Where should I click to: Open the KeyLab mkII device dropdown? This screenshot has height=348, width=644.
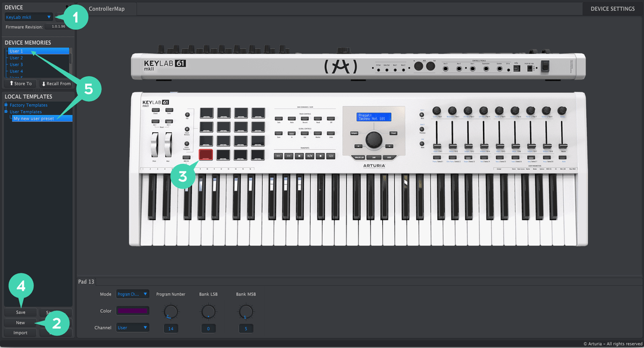(x=29, y=17)
